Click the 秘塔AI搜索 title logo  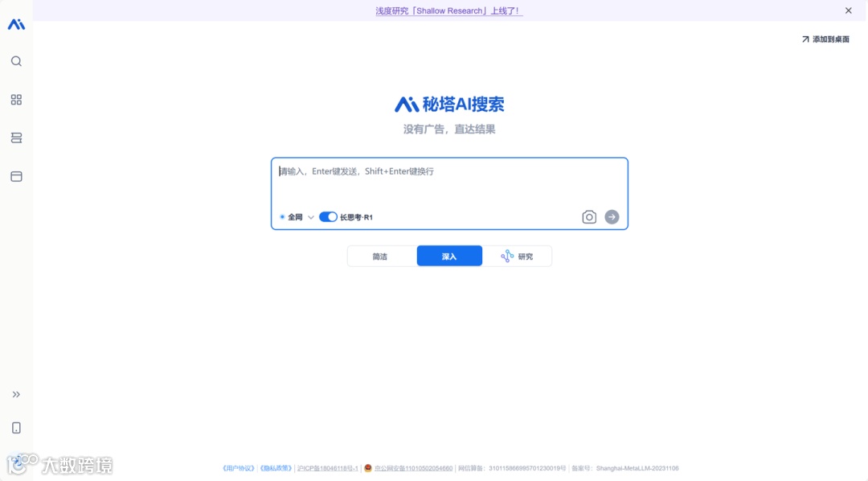[x=449, y=105]
